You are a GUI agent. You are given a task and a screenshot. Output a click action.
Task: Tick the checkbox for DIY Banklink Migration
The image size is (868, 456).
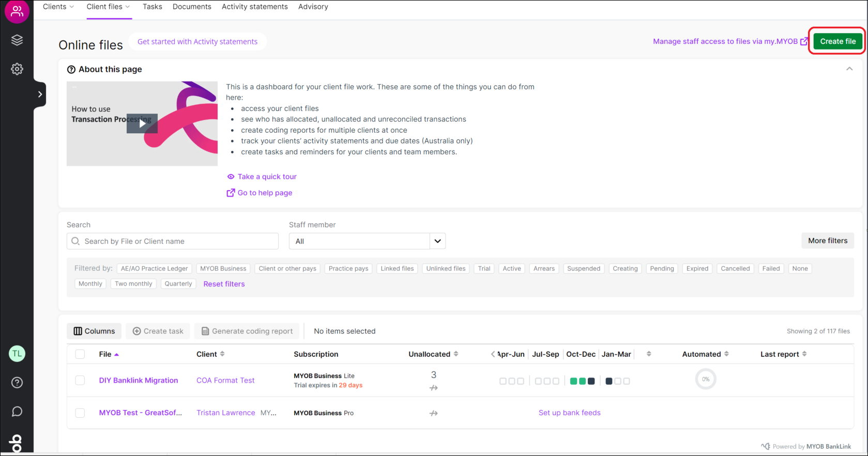pos(80,381)
